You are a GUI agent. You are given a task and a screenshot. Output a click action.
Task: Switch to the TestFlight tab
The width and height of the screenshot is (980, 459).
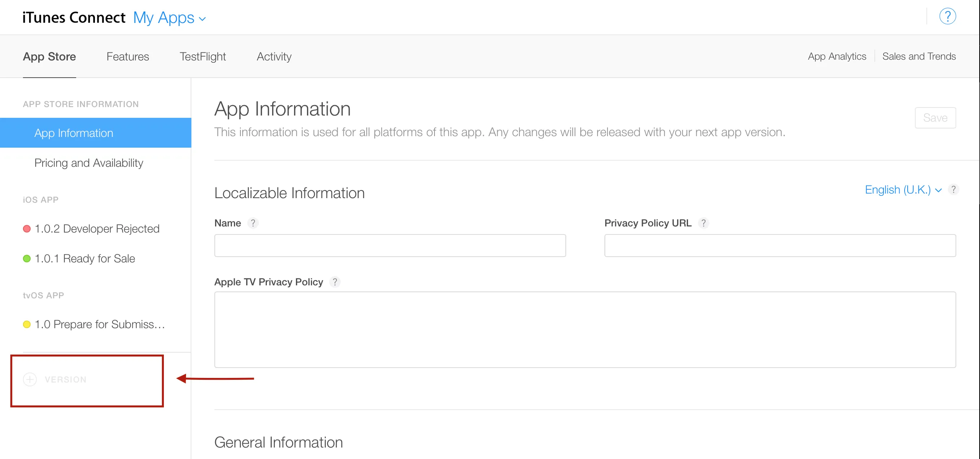tap(203, 57)
